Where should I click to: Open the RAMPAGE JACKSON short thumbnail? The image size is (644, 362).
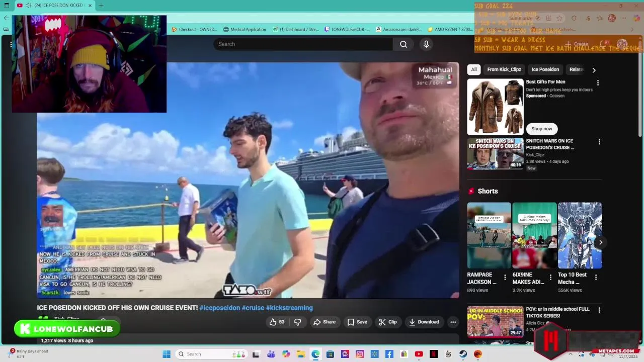click(489, 235)
